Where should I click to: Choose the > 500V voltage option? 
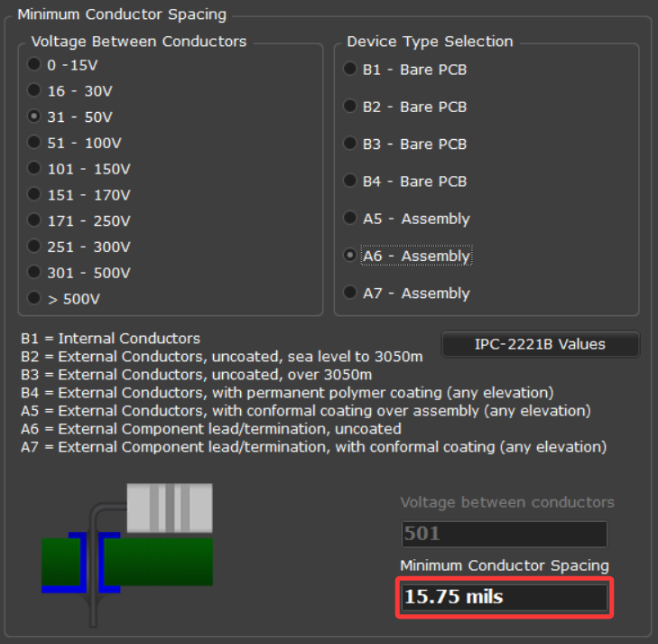(34, 297)
